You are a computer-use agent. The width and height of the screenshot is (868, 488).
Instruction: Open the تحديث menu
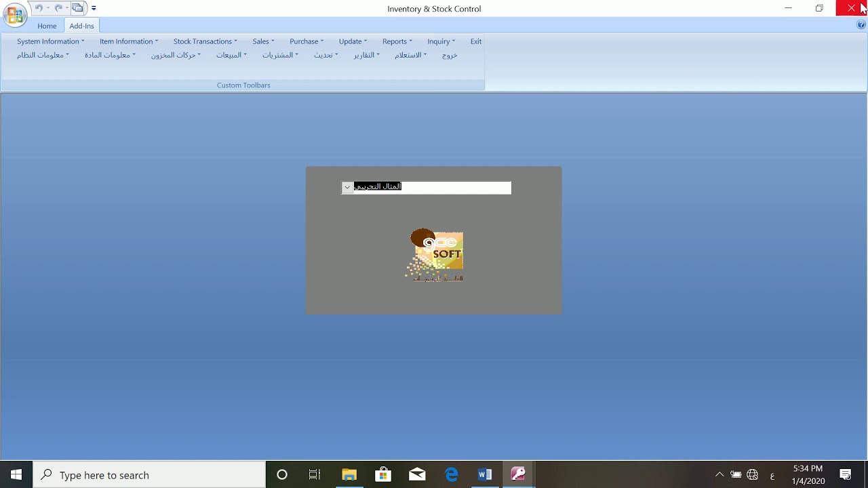pos(326,55)
